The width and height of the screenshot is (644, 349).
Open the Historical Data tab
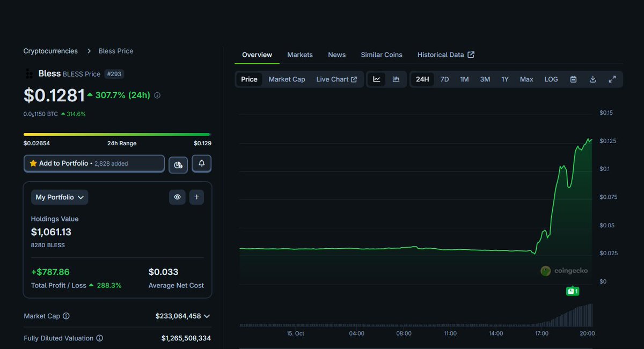coord(446,55)
